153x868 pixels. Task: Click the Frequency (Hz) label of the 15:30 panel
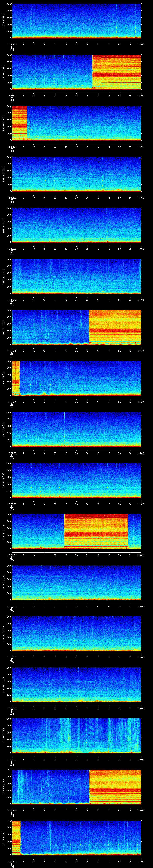[3, 838]
